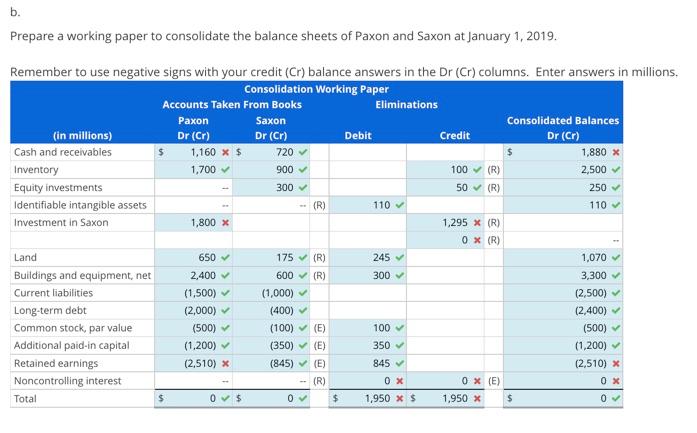Select Saxon Common stock field (100)
Image resolution: width=697 pixels, height=433 pixels.
pyautogui.click(x=271, y=328)
